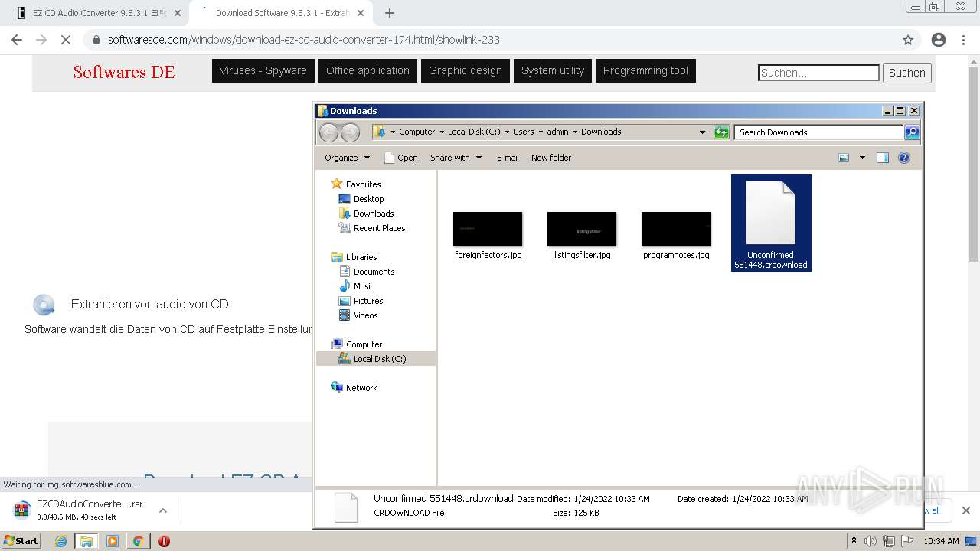980x551 pixels.
Task: Open the Organize dropdown menu
Action: 347,158
